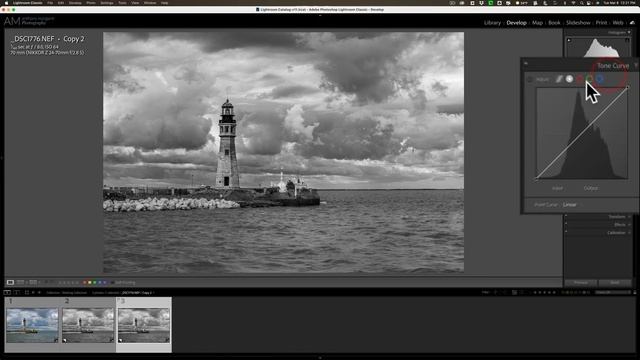Toggle shadow clipping indicator in Histogram
Image resolution: width=640 pixels, height=360 pixels.
(x=569, y=40)
